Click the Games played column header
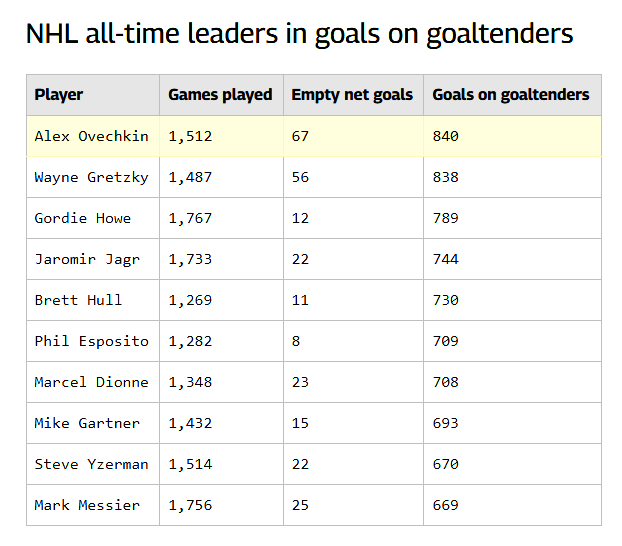 220,95
